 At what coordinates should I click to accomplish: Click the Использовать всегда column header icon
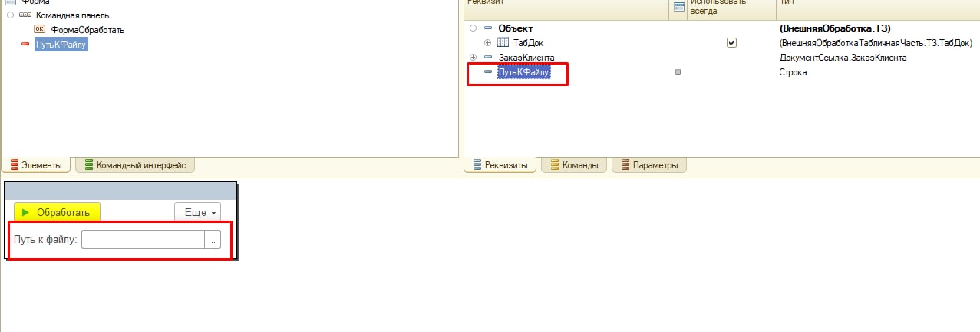point(678,7)
